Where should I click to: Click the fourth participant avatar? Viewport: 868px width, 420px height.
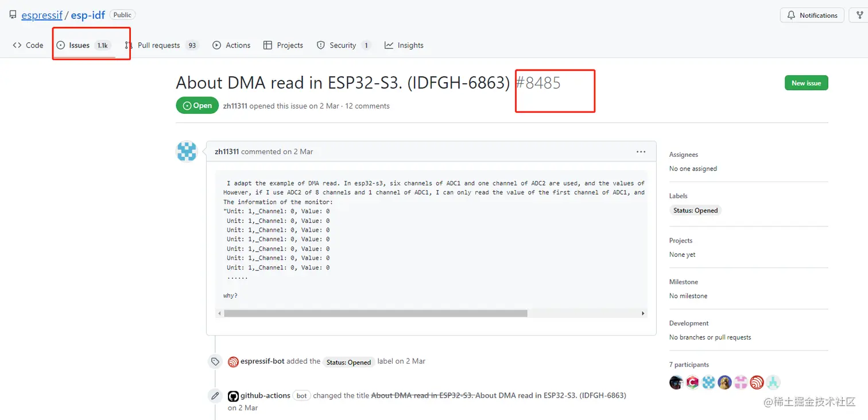click(724, 382)
